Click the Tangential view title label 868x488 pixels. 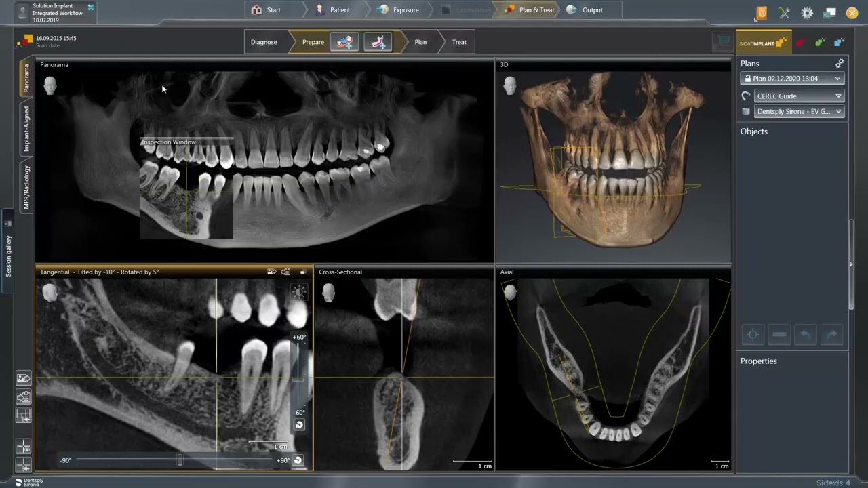pos(99,272)
